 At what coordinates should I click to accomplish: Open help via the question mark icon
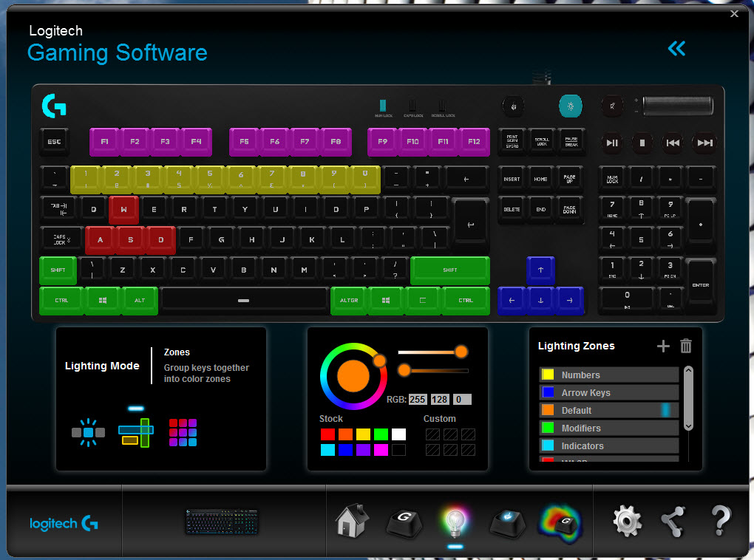tap(720, 521)
